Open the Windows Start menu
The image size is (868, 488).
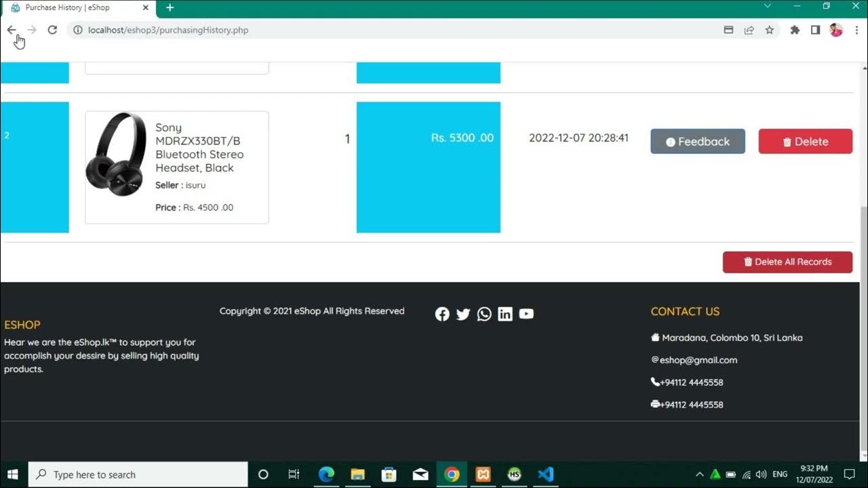pos(13,474)
